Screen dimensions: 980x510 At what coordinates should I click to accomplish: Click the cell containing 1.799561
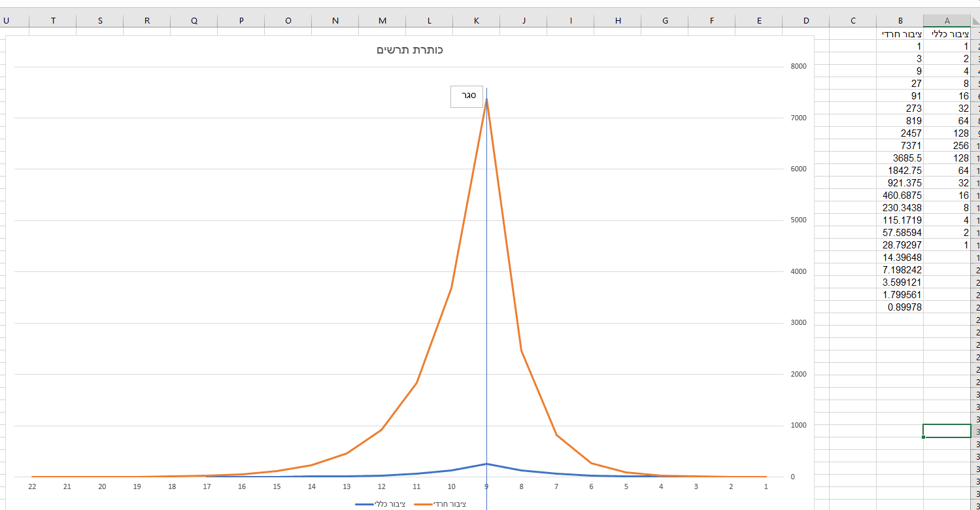tap(900, 295)
